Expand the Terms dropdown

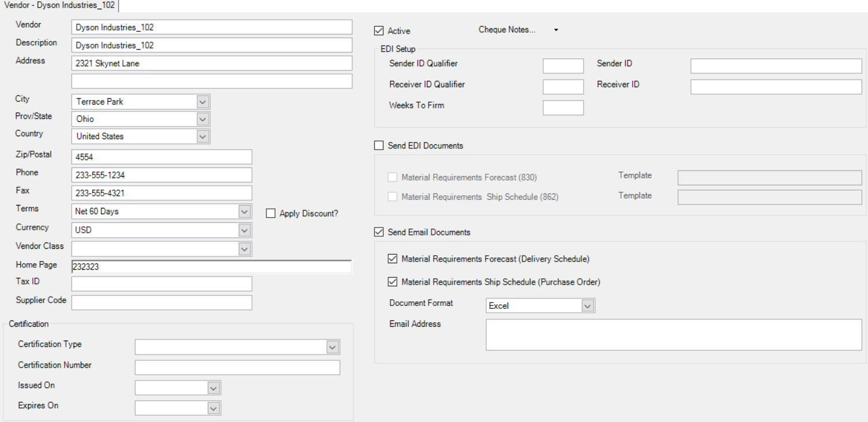point(245,211)
